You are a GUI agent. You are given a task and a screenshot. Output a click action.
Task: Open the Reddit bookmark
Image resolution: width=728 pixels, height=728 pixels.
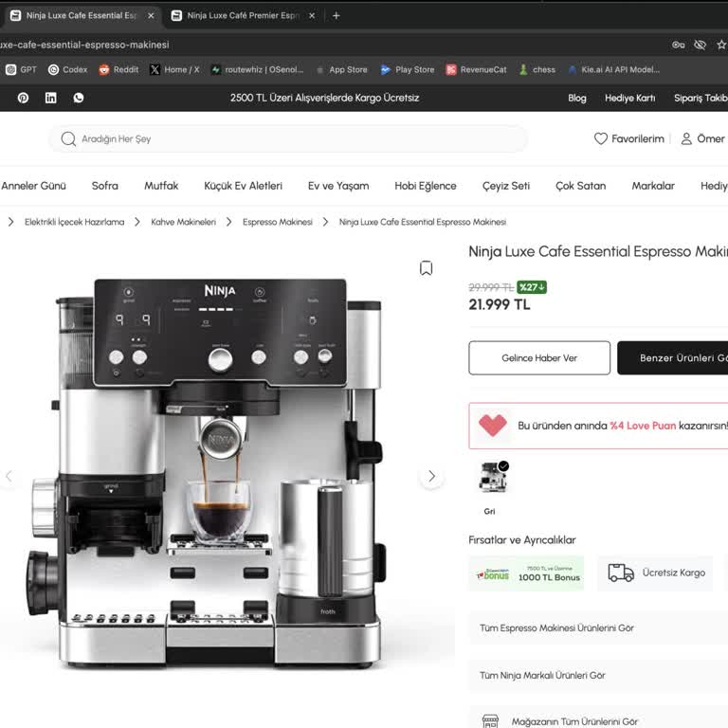coord(118,69)
